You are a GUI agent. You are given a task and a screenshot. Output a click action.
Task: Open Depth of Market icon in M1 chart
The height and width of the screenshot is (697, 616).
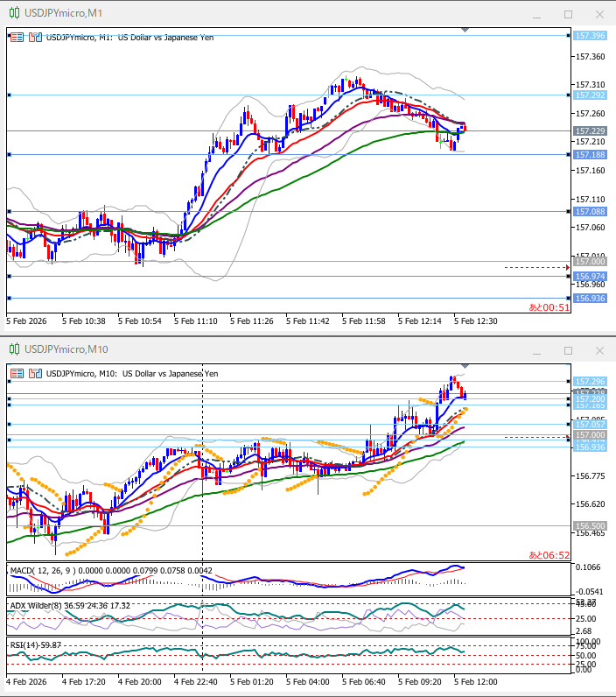click(x=35, y=37)
